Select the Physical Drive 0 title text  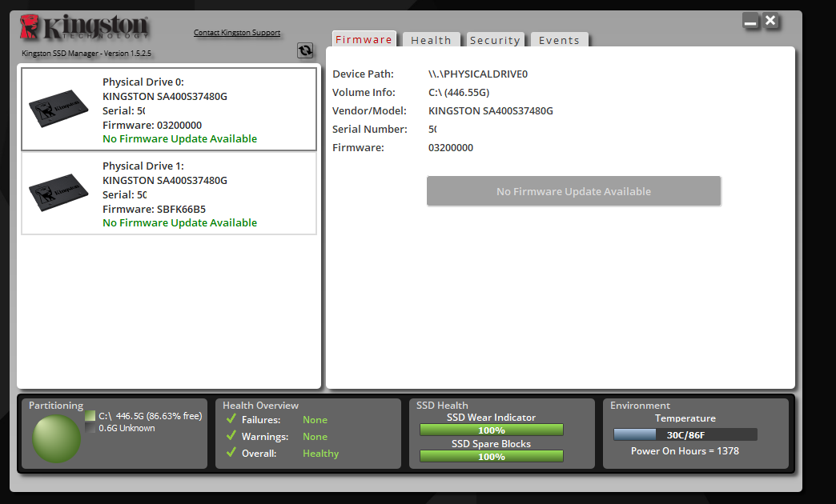click(x=143, y=82)
